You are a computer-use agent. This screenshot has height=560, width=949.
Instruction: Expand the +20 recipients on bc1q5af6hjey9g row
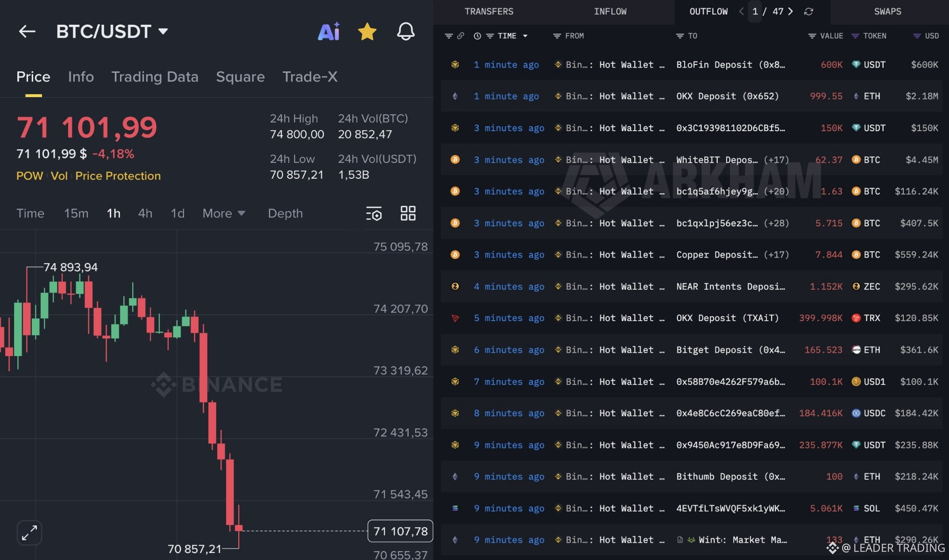(x=776, y=191)
